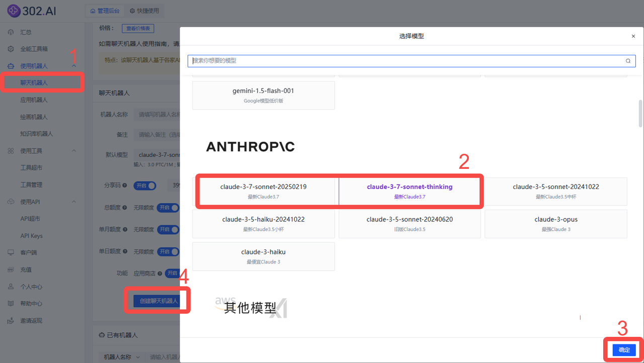Click the help icon beside 分享码
This screenshot has width=644, height=363.
125,186
